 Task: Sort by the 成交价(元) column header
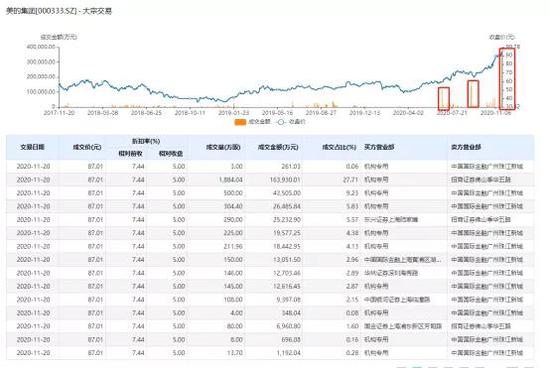point(87,147)
